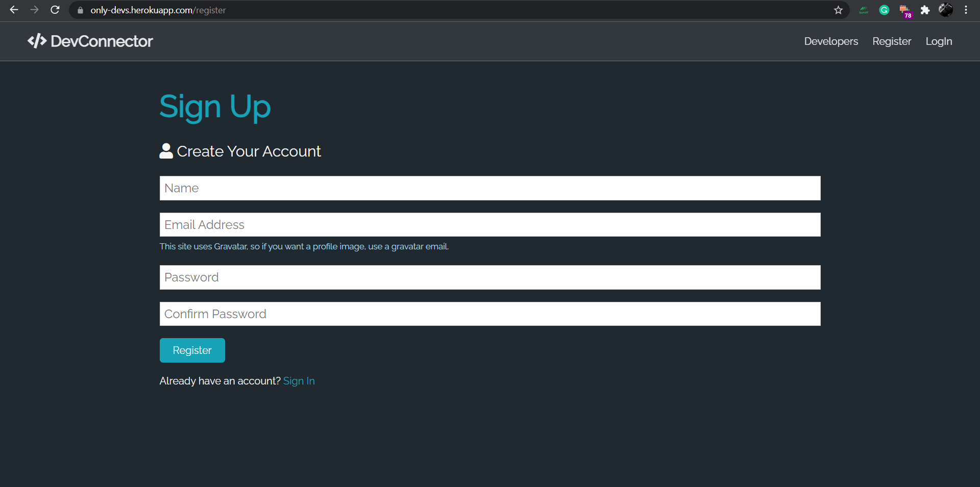Open the extension with 78 badge
The height and width of the screenshot is (487, 980).
(905, 11)
